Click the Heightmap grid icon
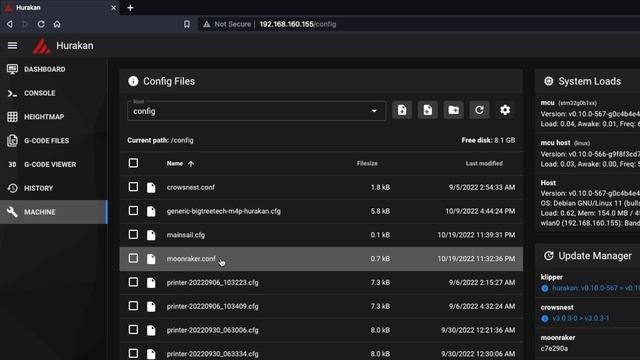Screen dimensions: 640x360 (12, 117)
